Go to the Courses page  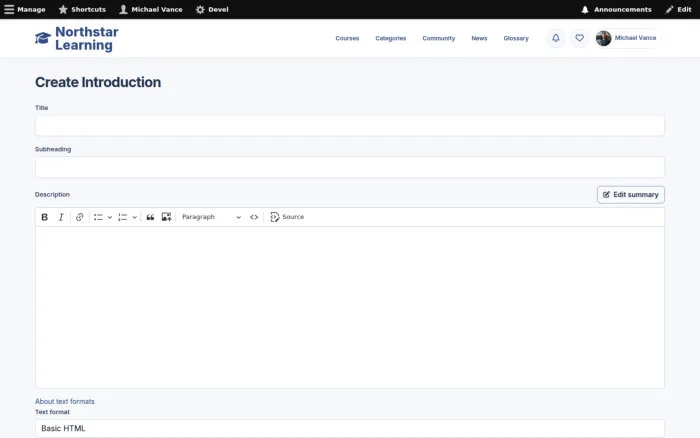[347, 38]
